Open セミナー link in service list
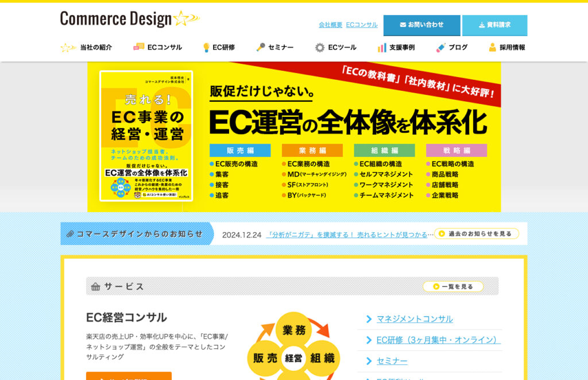 point(392,361)
